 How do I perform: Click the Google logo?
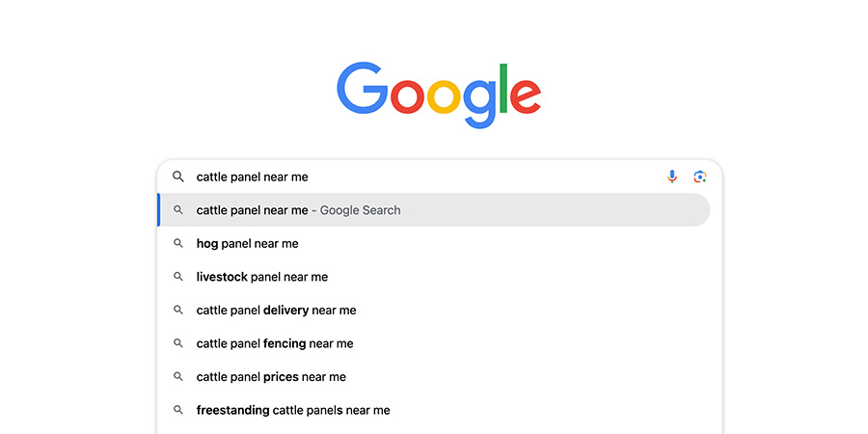439,95
